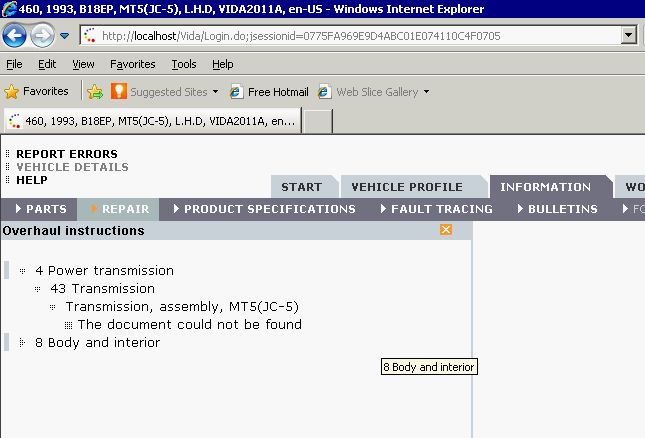Select 43 Transmission tree item

pyautogui.click(x=102, y=289)
